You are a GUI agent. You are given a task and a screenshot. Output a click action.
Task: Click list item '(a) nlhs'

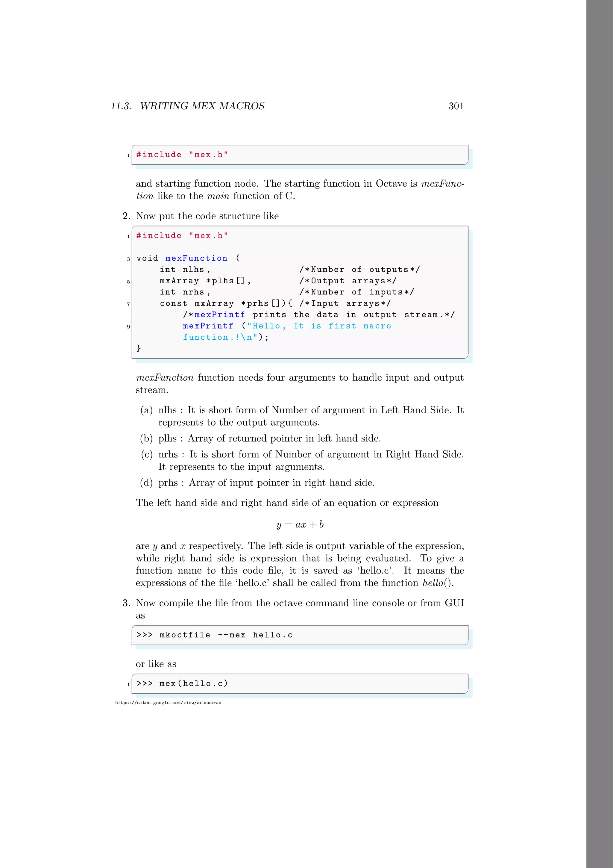pos(302,416)
